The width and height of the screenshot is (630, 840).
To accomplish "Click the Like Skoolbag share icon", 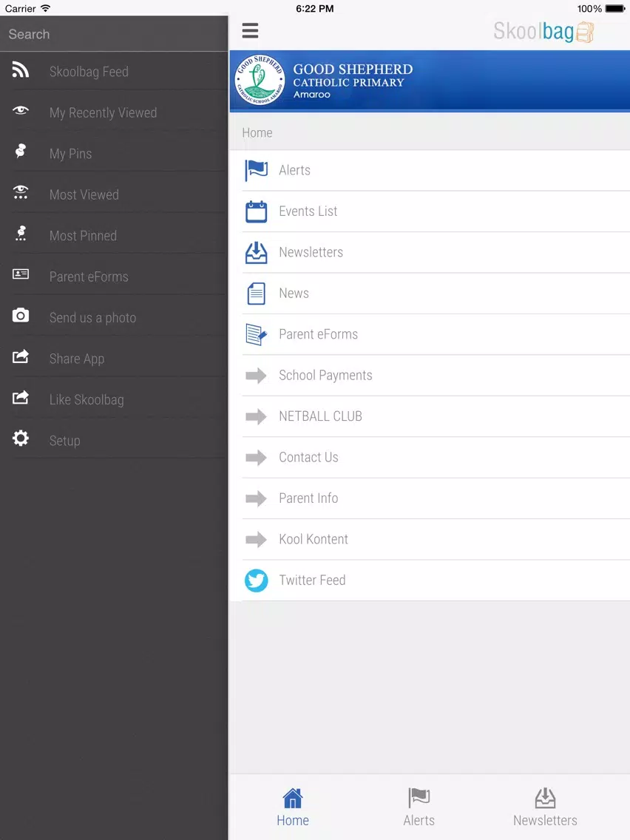I will pos(21,398).
